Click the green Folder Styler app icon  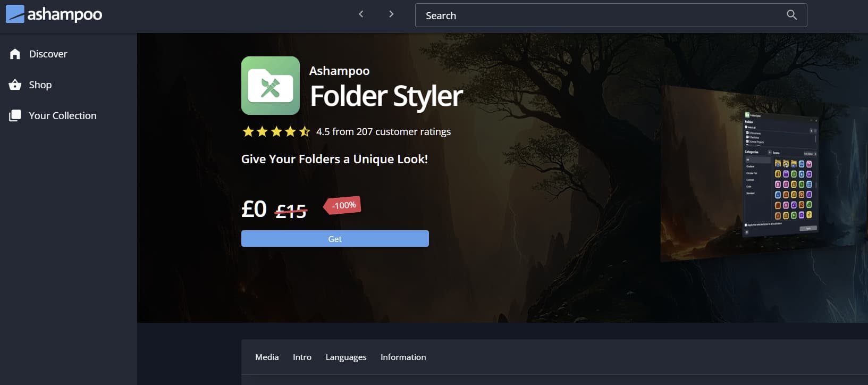[x=270, y=86]
